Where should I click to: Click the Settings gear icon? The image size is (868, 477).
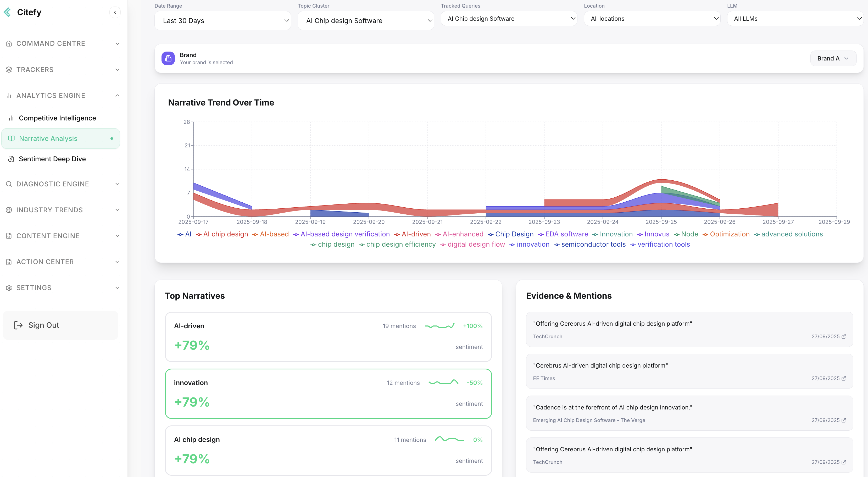click(x=9, y=287)
